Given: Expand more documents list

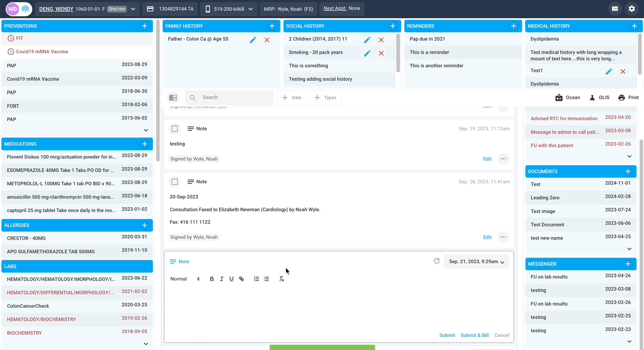Looking at the screenshot, I should (630, 249).
